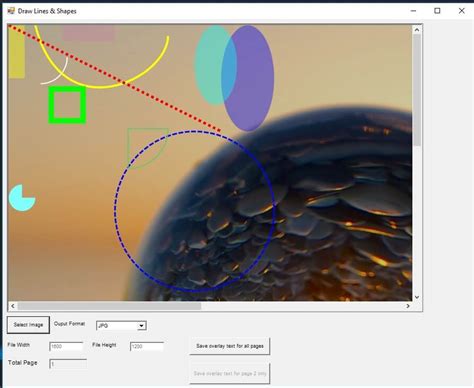Minimize the Draw Lines & Shapes window

point(413,11)
